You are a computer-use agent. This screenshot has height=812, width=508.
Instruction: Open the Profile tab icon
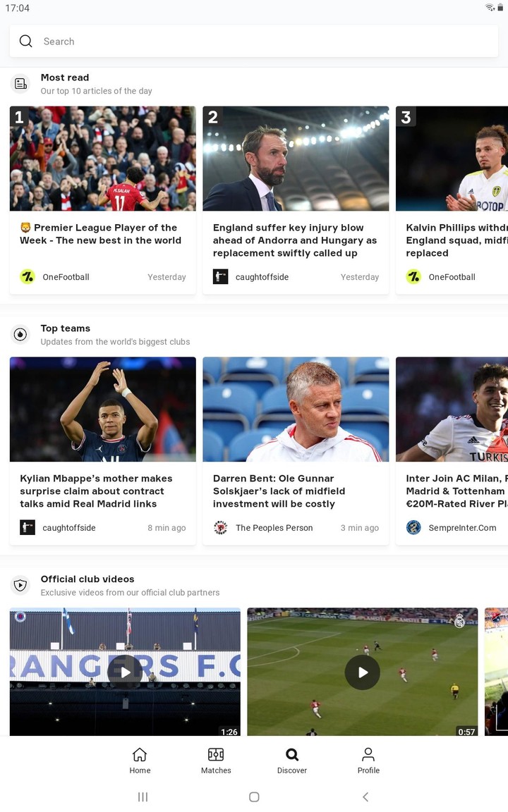coord(368,754)
